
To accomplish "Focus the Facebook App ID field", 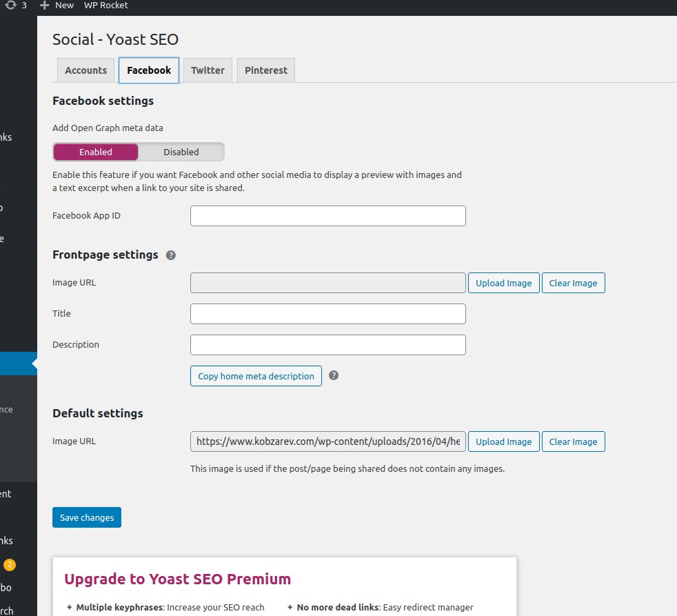I will point(328,216).
